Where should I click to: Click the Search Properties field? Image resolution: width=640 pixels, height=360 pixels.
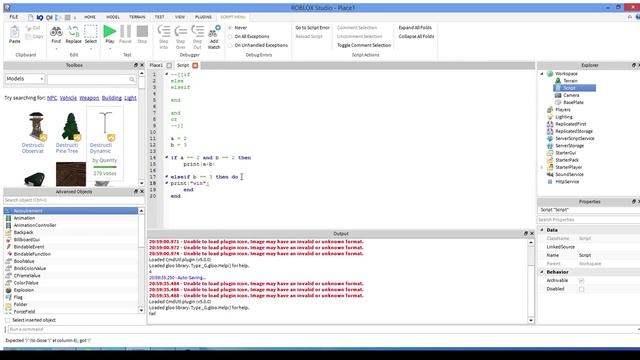[588, 220]
